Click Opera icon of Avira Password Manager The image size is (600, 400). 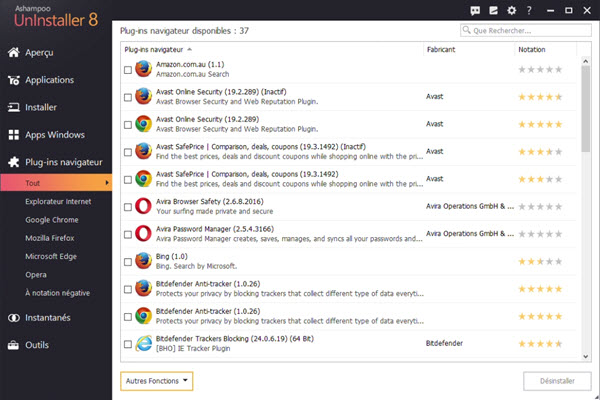pyautogui.click(x=143, y=233)
